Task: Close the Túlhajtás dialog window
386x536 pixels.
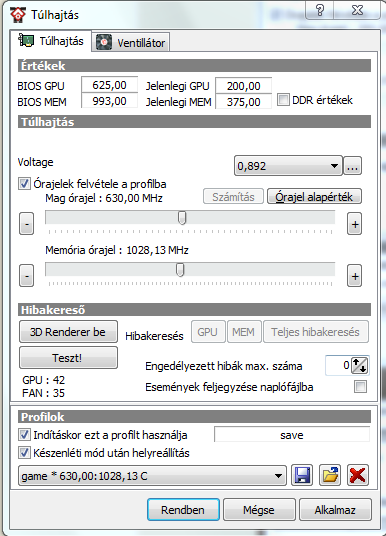Action: 357,10
